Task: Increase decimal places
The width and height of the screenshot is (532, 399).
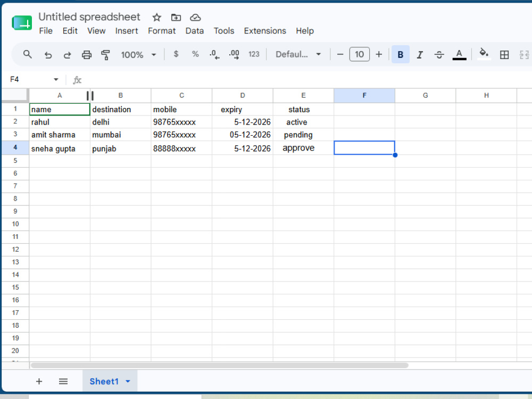Action: (234, 54)
